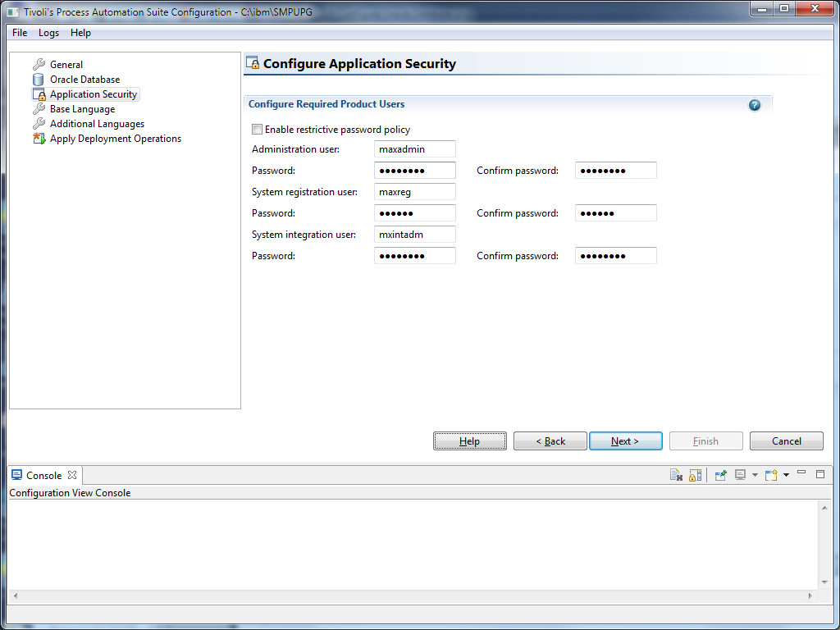
Task: Close the configuration window
Action: coord(815,9)
